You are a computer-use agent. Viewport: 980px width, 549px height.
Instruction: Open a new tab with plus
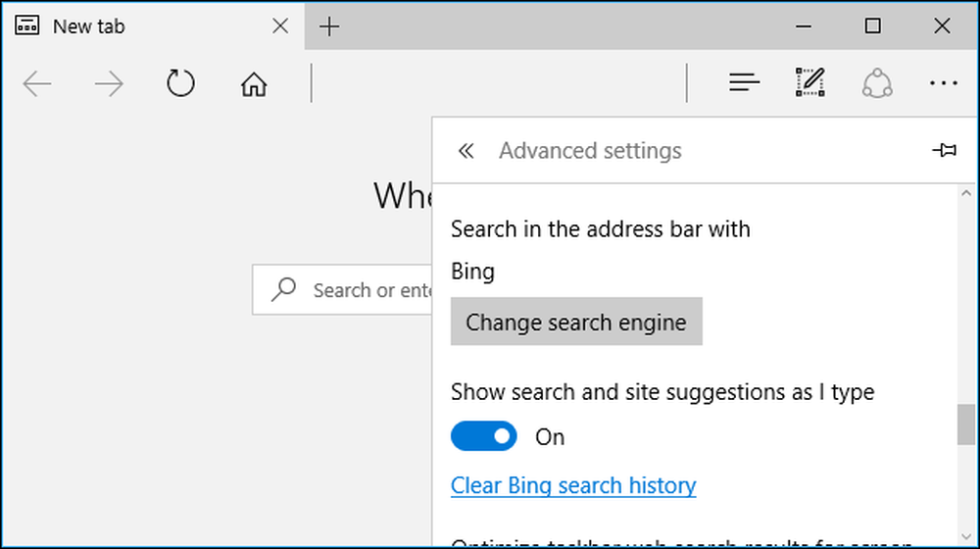point(329,26)
